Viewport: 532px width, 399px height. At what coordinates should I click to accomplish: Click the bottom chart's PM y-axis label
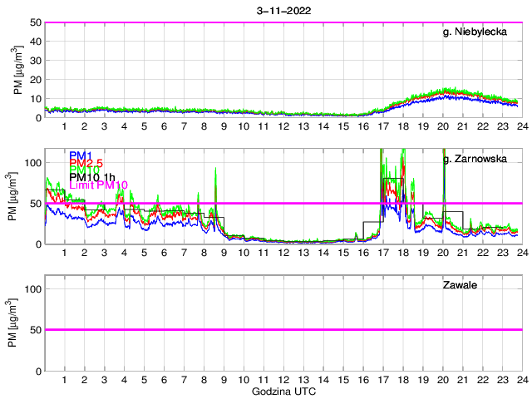click(18, 323)
